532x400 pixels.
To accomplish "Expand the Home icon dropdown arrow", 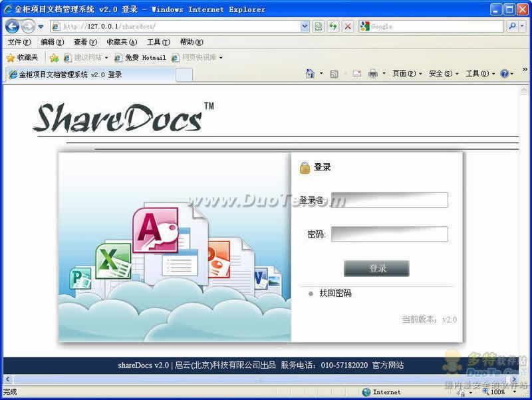I will [321, 74].
